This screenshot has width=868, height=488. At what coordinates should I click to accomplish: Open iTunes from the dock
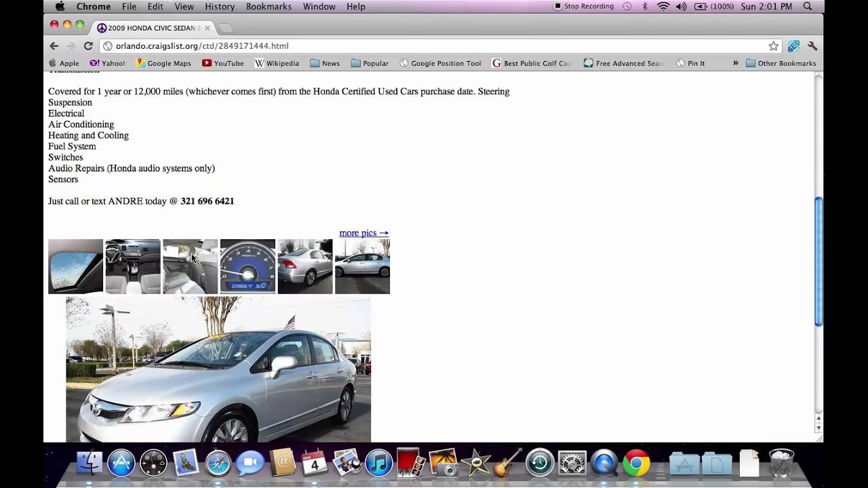(379, 463)
